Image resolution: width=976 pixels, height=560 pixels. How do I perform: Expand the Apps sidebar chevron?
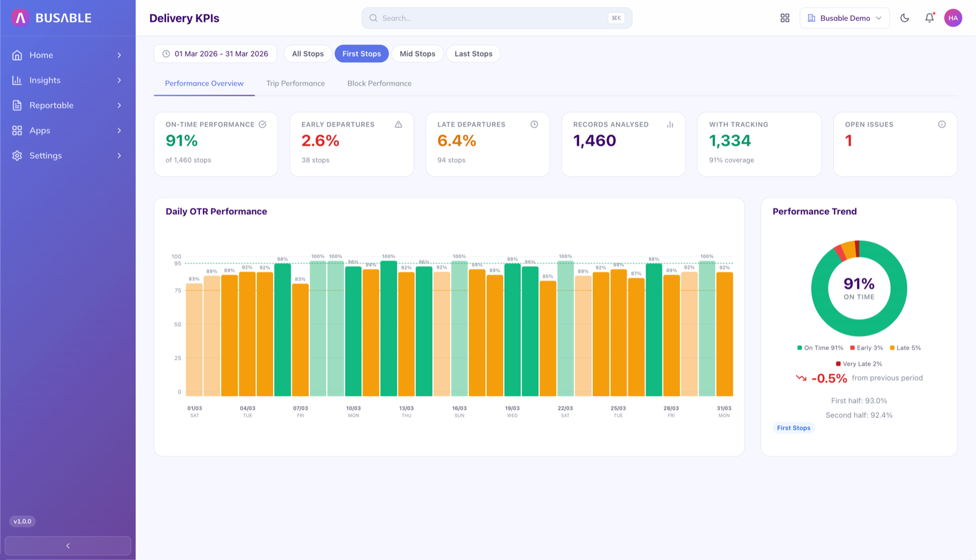click(119, 130)
